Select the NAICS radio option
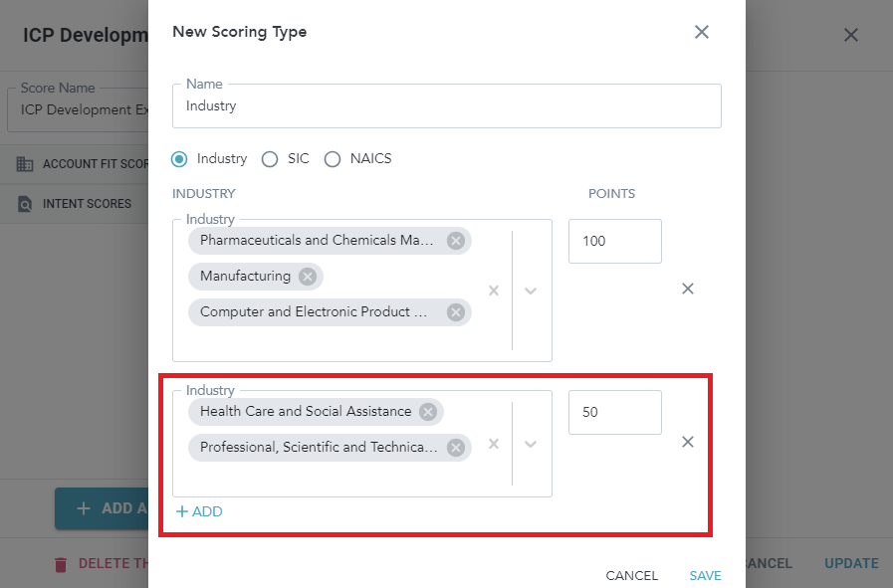Screen dimensions: 893x588 coord(333,159)
